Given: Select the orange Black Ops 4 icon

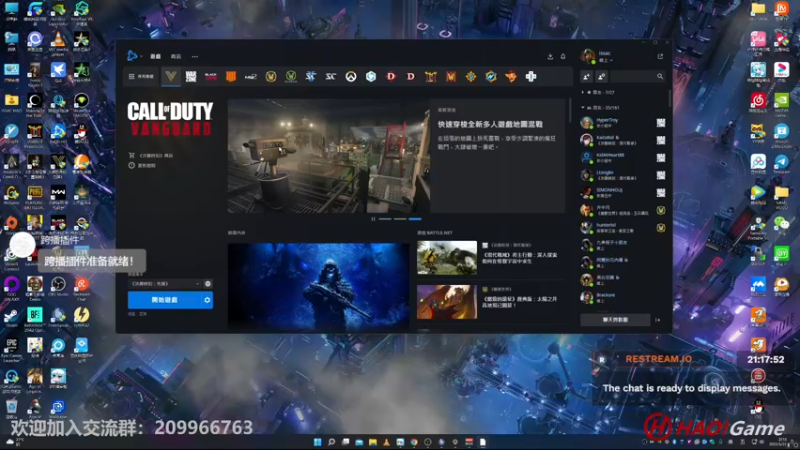Looking at the screenshot, I should [231, 77].
